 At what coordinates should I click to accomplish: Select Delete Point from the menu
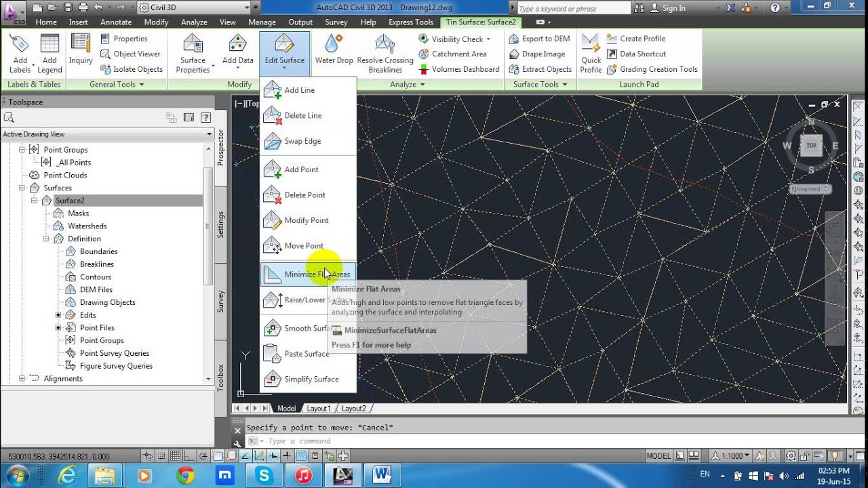(308, 195)
